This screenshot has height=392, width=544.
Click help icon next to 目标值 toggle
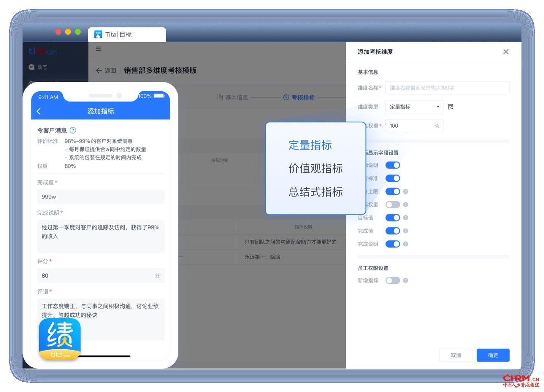[406, 218]
